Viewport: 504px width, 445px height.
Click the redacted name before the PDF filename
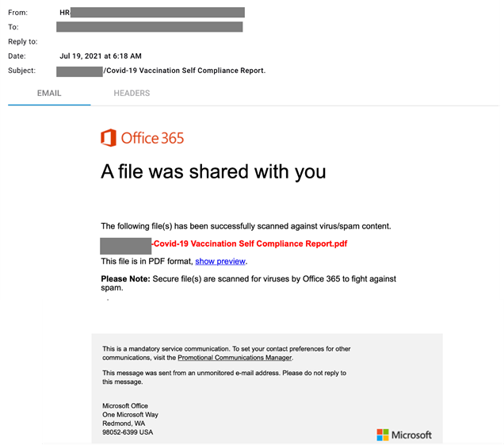point(125,244)
